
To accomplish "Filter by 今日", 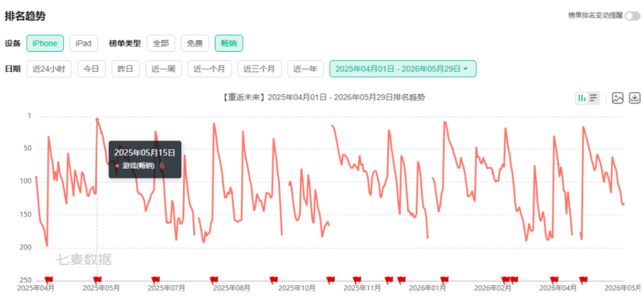I will (91, 69).
